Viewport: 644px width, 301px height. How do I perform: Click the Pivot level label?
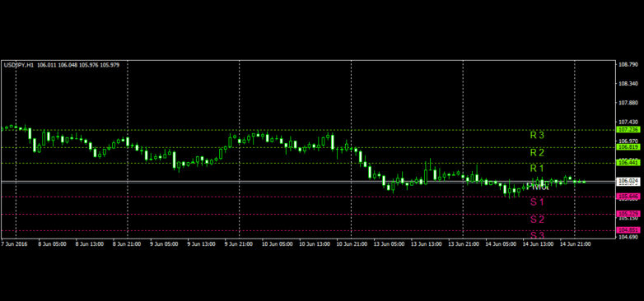tap(537, 187)
